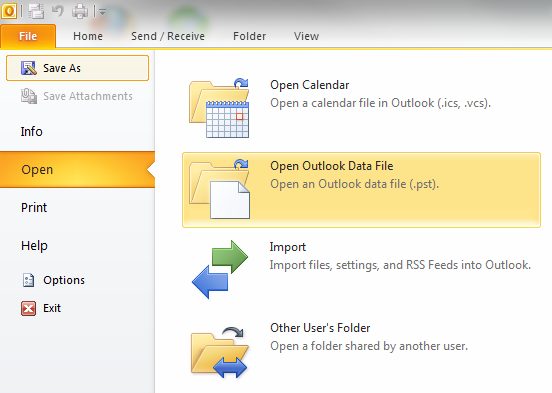Select Info in the backstage menu
The image size is (552, 393).
[32, 131]
